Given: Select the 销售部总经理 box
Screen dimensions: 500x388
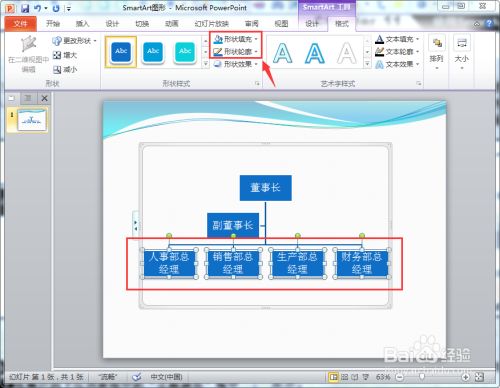Looking at the screenshot, I should 233,263.
